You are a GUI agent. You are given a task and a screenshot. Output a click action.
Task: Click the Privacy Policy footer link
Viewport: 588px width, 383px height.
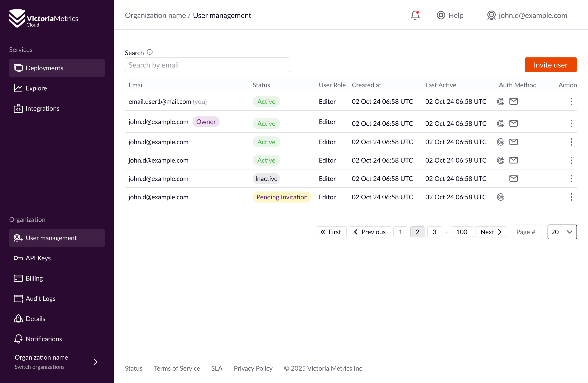(253, 368)
